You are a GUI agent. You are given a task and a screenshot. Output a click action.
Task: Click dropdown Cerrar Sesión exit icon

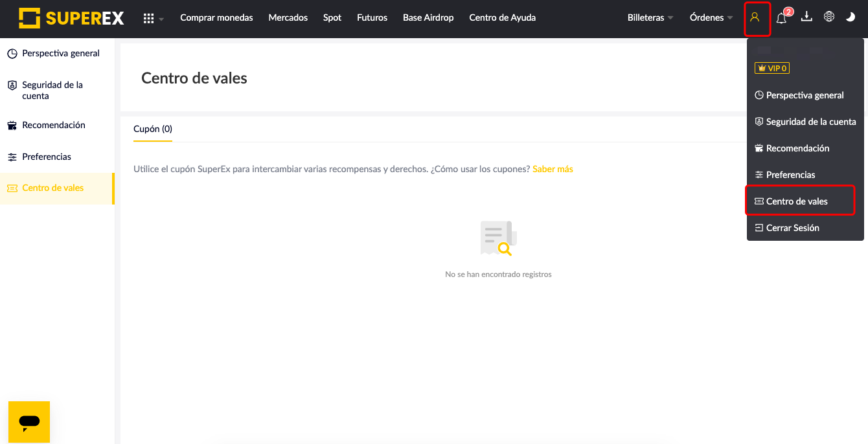tap(759, 228)
